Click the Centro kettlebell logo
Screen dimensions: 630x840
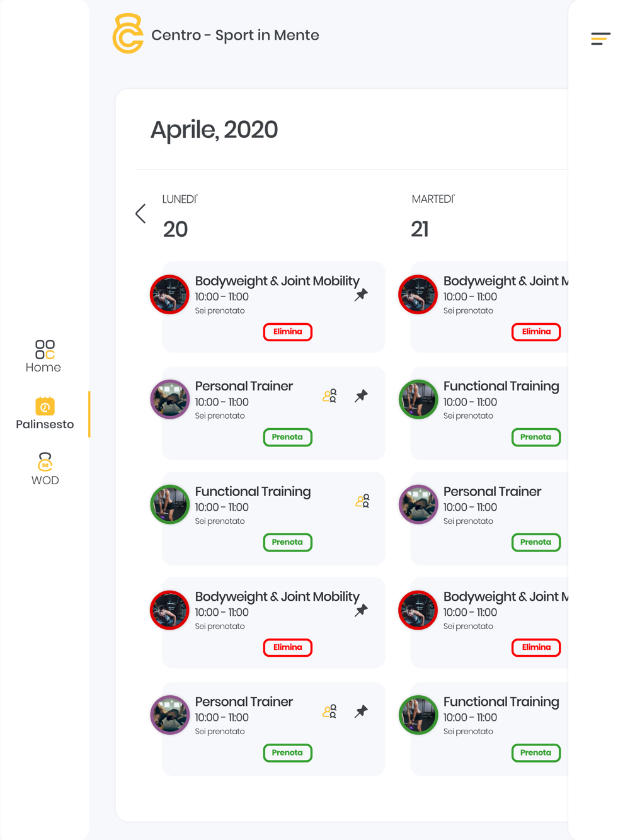coord(128,34)
